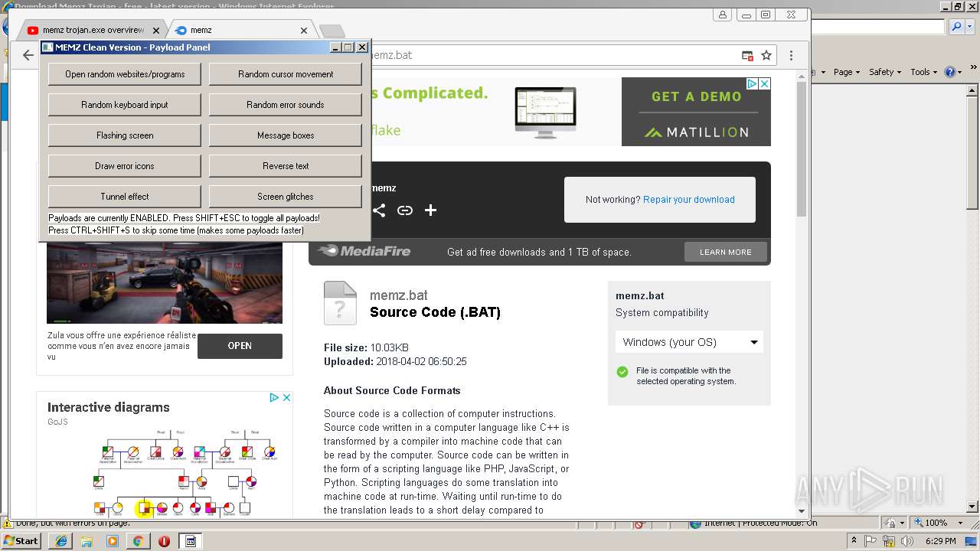Click the volume speaker tray icon

pyautogui.click(x=909, y=541)
